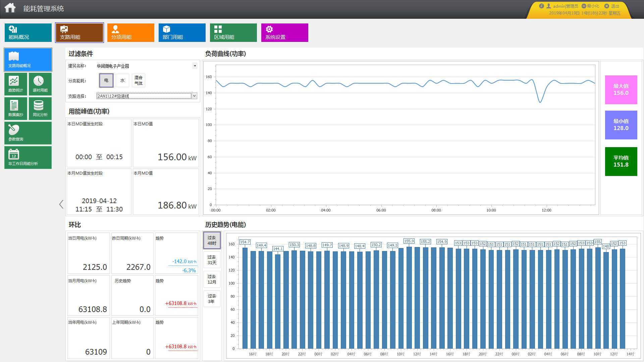Click the 平均值 151.8 green card
Image resolution: width=644 pixels, height=362 pixels.
[621, 162]
